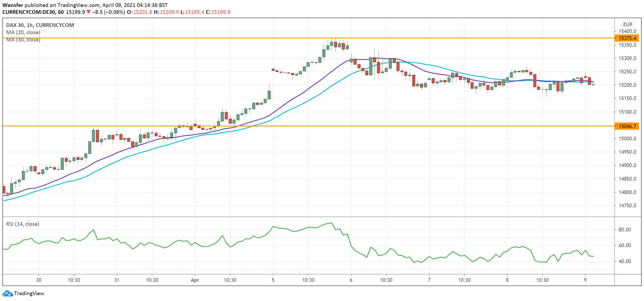Click the DAX 30, 1h, CURRENCYCOM title

(40, 25)
